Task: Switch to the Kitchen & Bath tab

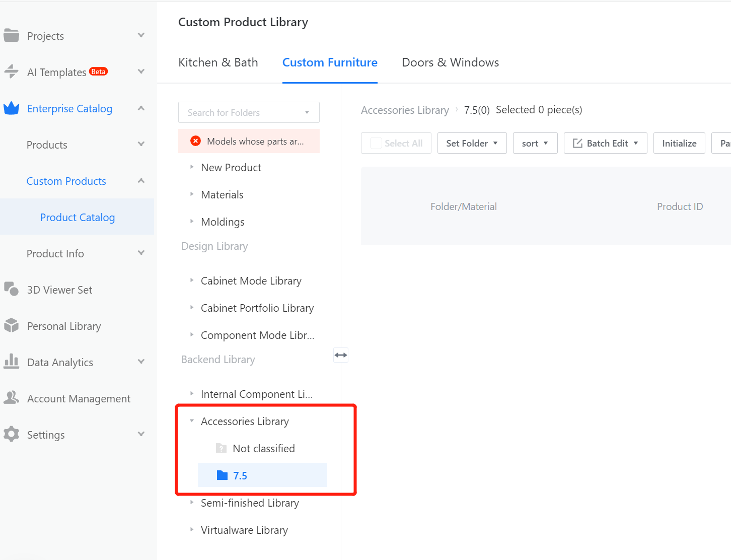Action: [218, 62]
